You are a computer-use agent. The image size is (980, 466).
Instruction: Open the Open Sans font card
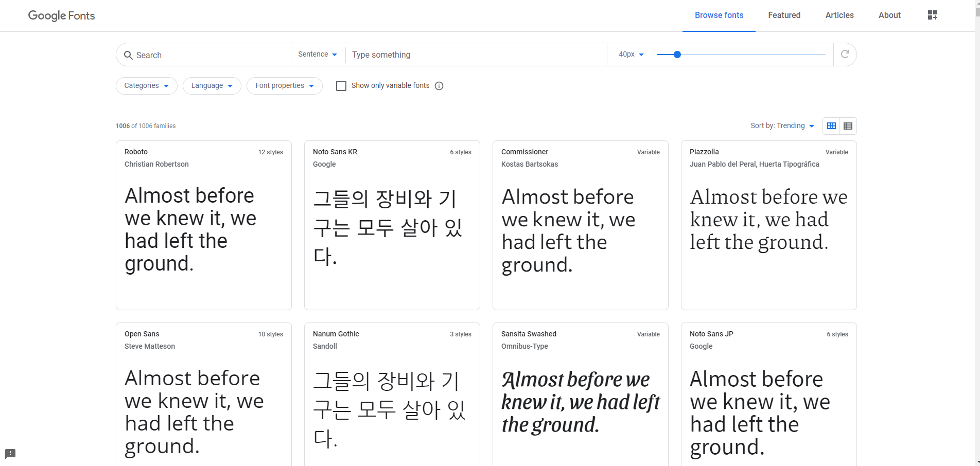point(204,395)
